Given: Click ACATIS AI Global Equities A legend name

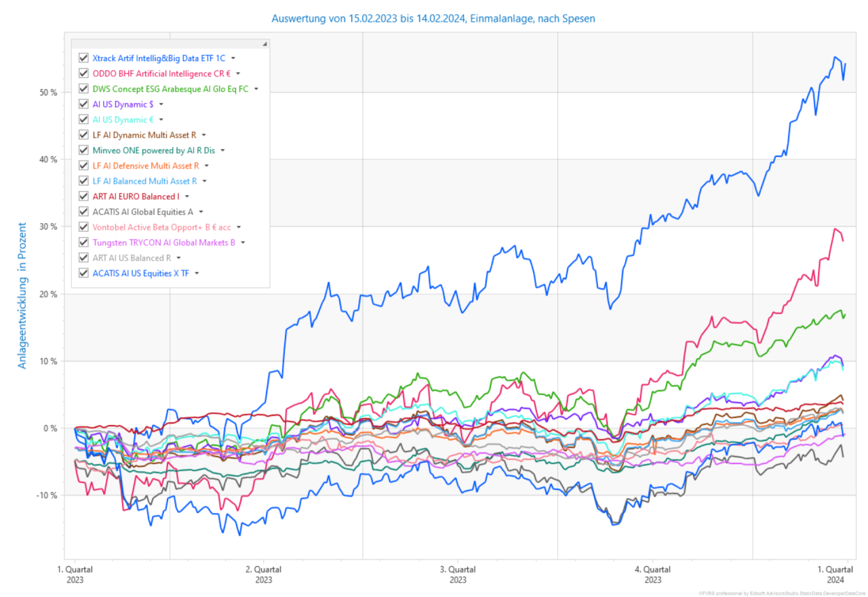Looking at the screenshot, I should [142, 212].
